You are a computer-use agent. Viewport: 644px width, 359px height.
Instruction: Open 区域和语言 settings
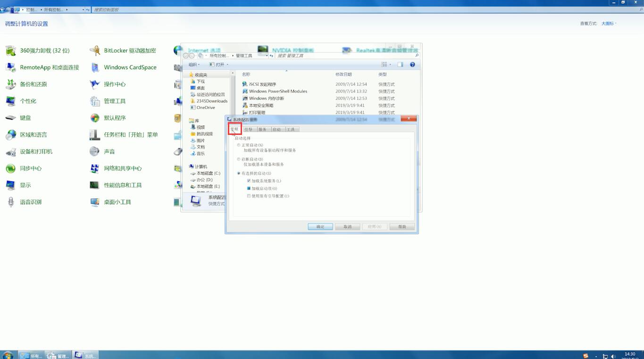(26, 135)
